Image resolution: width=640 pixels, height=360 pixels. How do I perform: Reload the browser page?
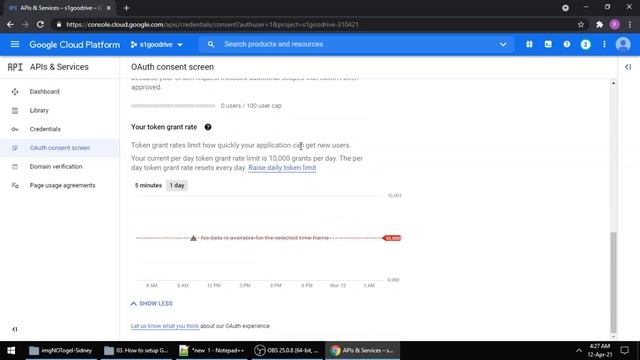click(x=40, y=24)
